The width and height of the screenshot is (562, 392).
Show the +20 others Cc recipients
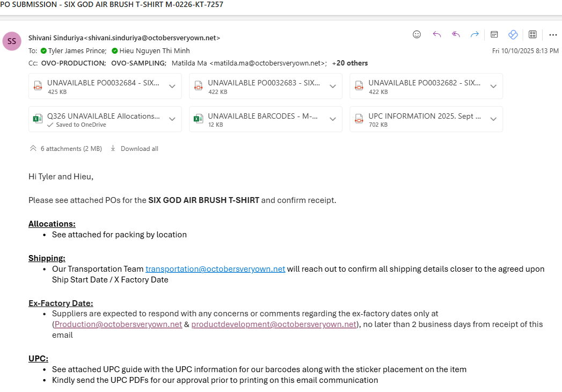pyautogui.click(x=349, y=63)
